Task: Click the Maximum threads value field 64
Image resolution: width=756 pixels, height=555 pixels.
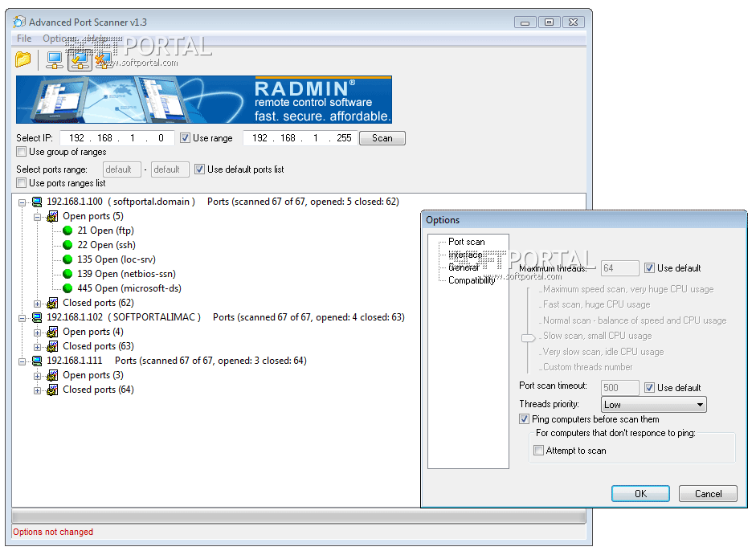Action: pyautogui.click(x=620, y=268)
